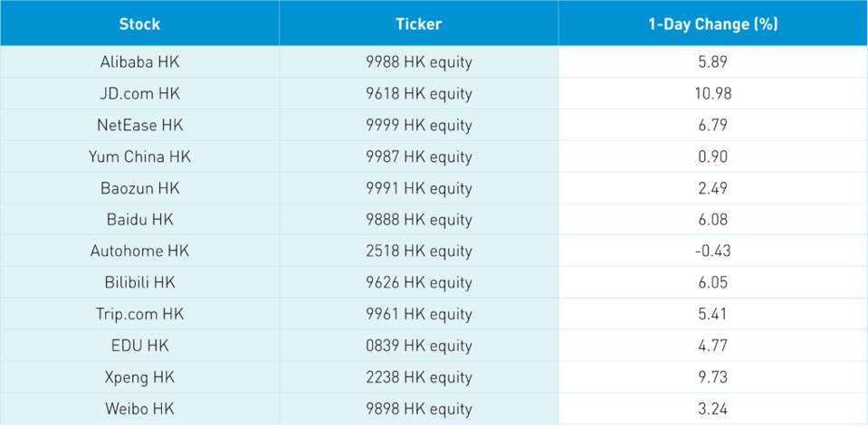Select the Bilibili HK cell
Viewport: 868px width, 428px height.
point(139,282)
